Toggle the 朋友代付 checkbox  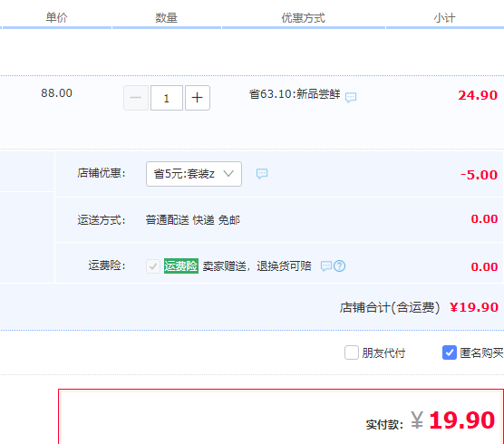352,352
